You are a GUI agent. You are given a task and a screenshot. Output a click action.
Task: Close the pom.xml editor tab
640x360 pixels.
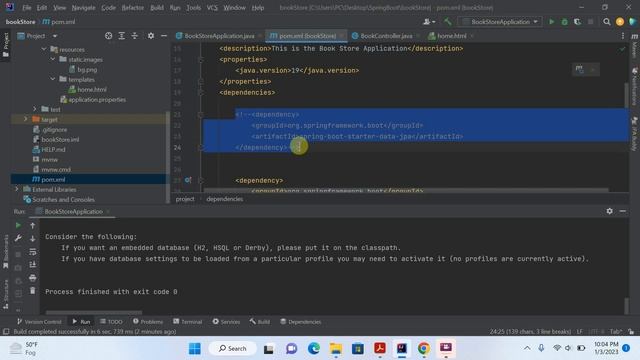341,36
